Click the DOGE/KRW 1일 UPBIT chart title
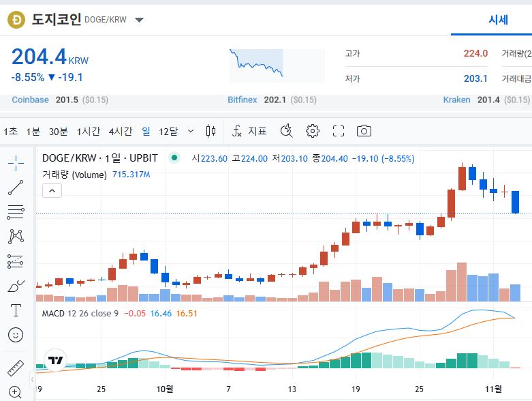The height and width of the screenshot is (401, 532). tap(99, 158)
